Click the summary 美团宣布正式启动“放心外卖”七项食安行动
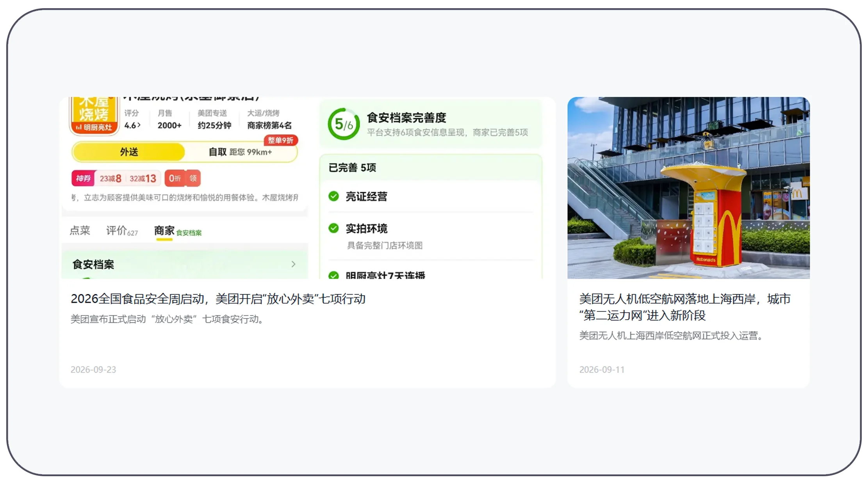This screenshot has width=868, height=484. 168,319
